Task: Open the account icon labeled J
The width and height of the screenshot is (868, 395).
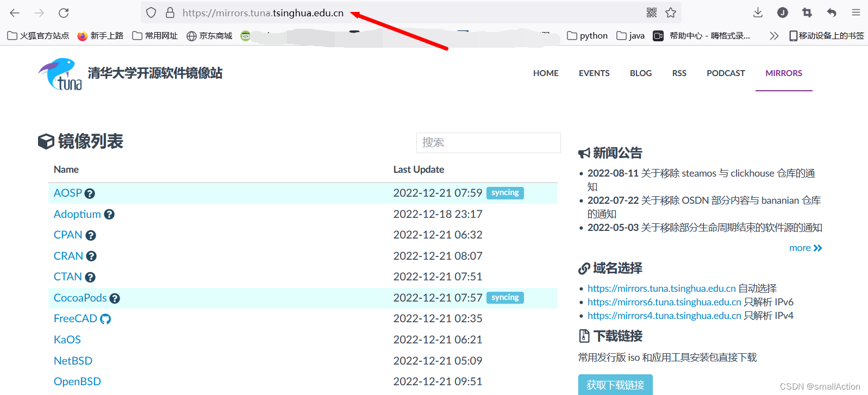Action: pos(783,12)
